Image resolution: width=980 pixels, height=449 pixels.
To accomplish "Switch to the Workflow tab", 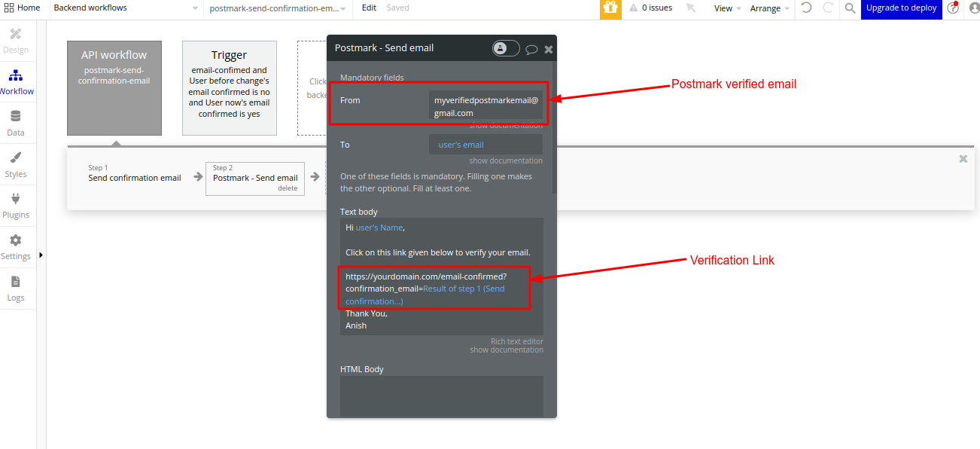I will (16, 82).
